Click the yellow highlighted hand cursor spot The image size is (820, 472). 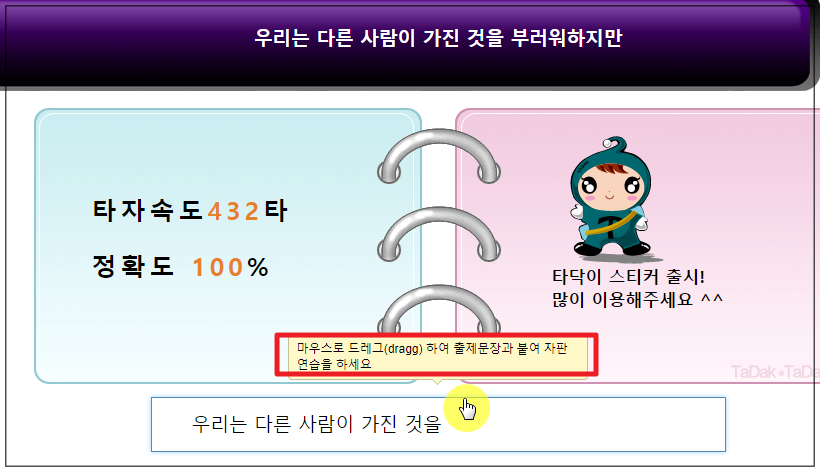click(466, 408)
